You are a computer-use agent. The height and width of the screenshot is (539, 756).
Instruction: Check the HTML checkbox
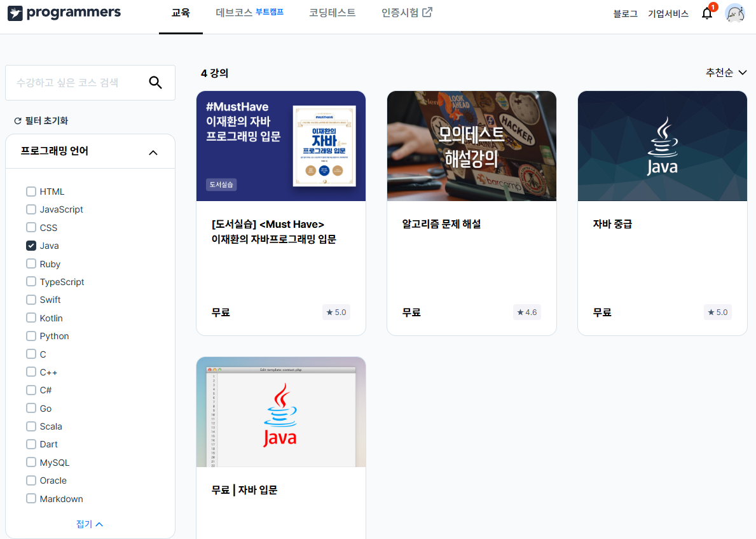coord(31,192)
